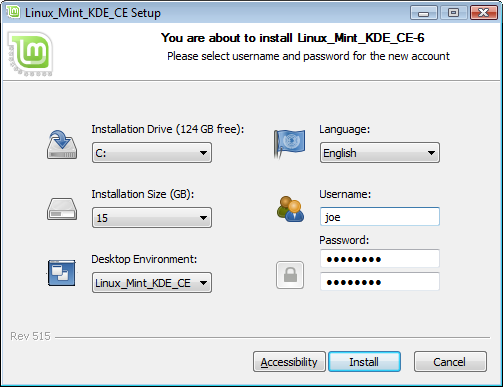
Task: Click the padlock icon beside Password
Action: coord(290,275)
